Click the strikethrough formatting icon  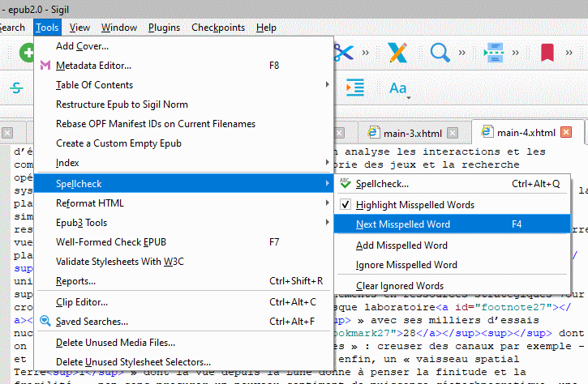16,87
